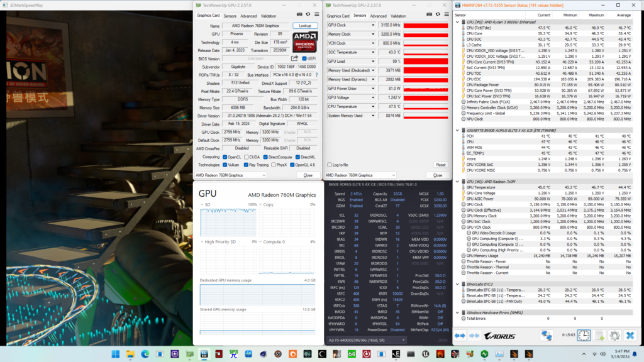The image size is (644, 362).
Task: Open the Compute 0 graph dropdown
Action: (x=260, y=242)
